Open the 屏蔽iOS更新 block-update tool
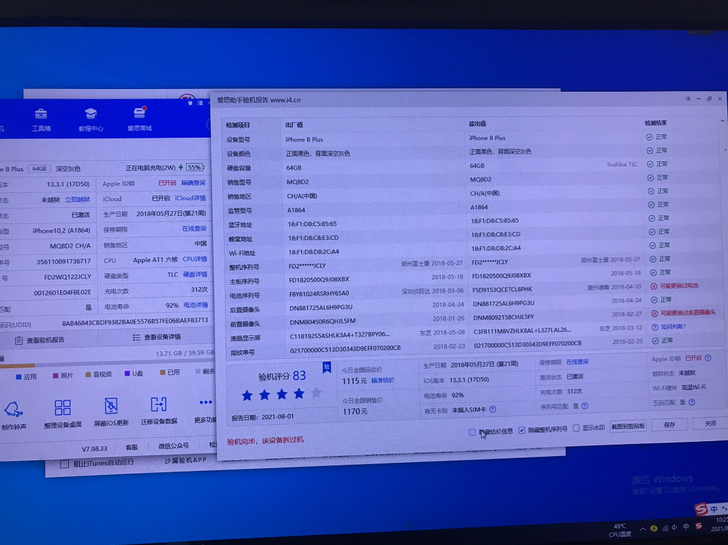The image size is (728, 545). [x=111, y=412]
